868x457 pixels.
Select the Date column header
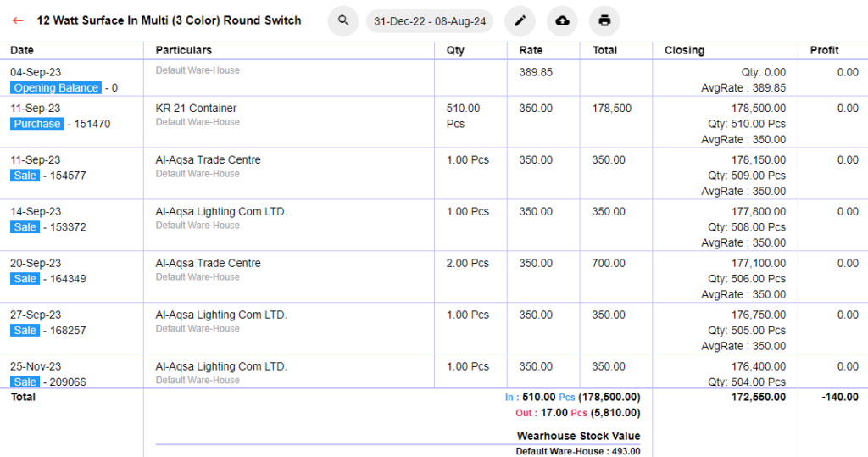click(22, 50)
